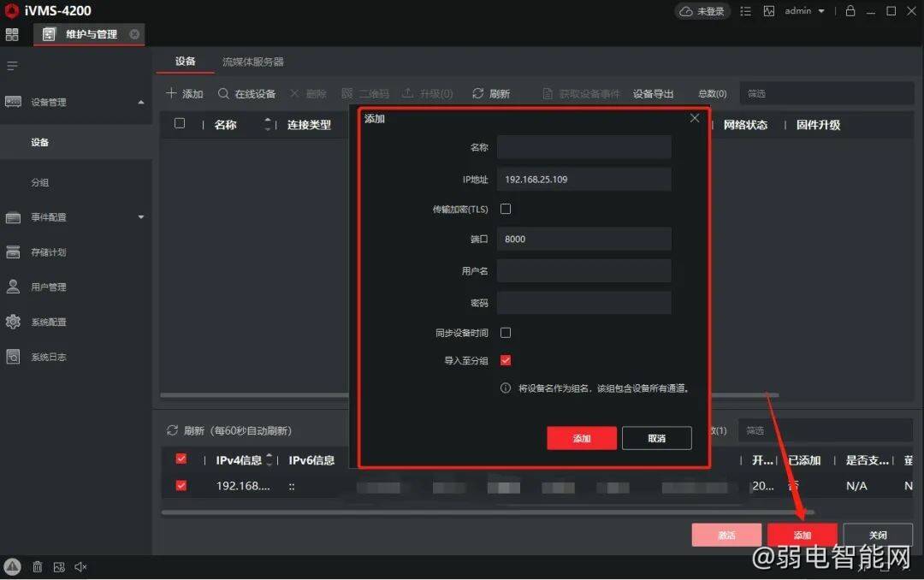Image resolution: width=924 pixels, height=580 pixels.
Task: Click the trash icon in status bar
Action: [37, 567]
